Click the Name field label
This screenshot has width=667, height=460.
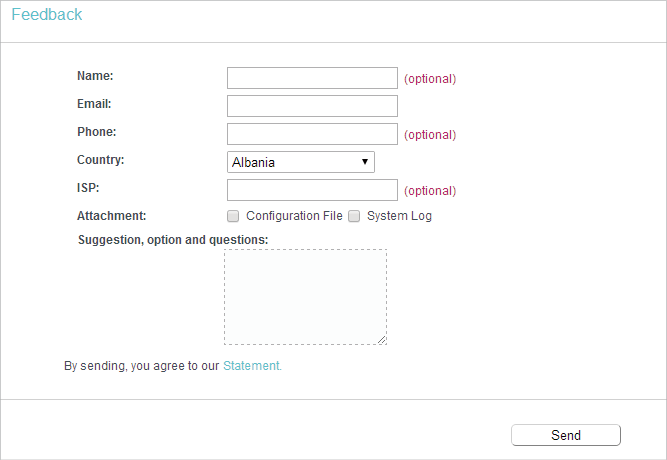tap(95, 76)
